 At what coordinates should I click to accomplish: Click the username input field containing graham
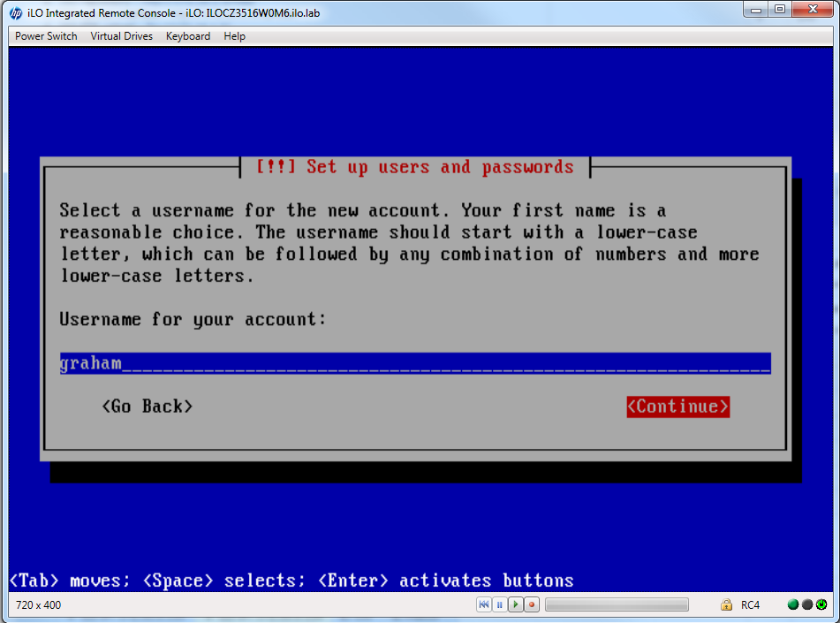(x=415, y=363)
